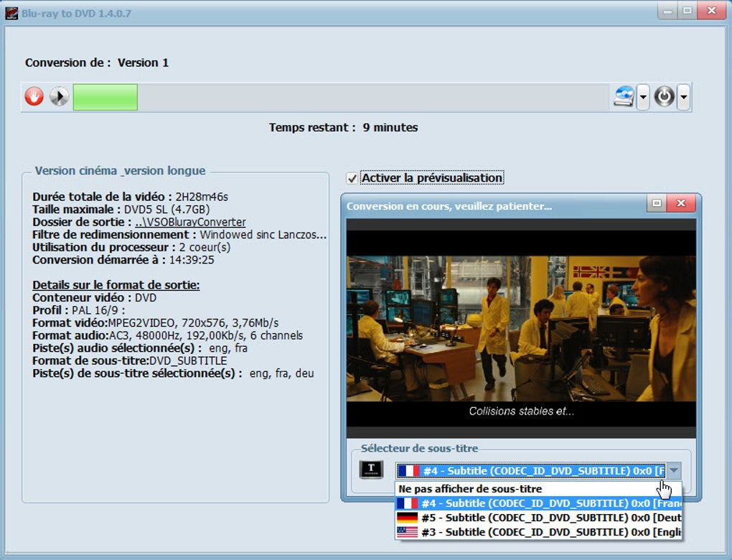Click the Version cinéma _version longue group title
Viewport: 732px width, 560px height.
click(x=120, y=171)
